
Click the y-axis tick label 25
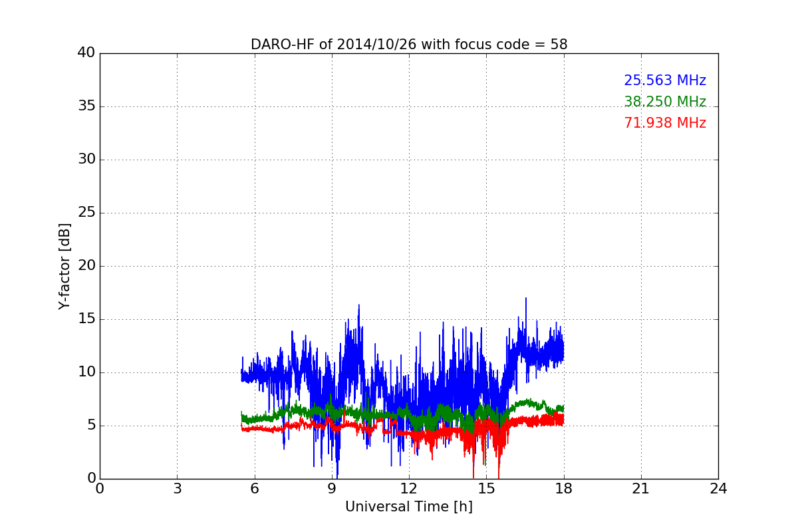(86, 213)
